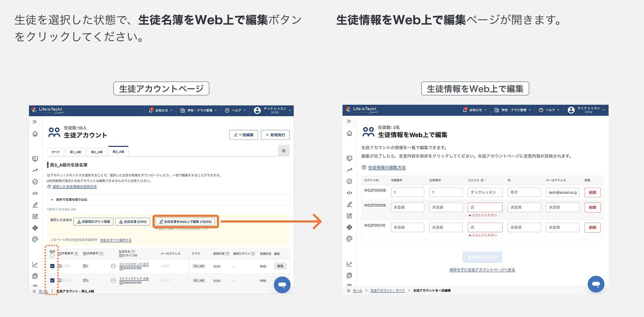Click 生徒名簿 (CSV) download button
The width and height of the screenshot is (644, 317).
click(133, 222)
